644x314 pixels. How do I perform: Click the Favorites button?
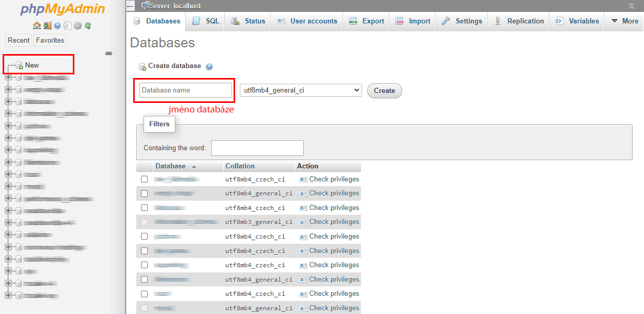(x=50, y=40)
